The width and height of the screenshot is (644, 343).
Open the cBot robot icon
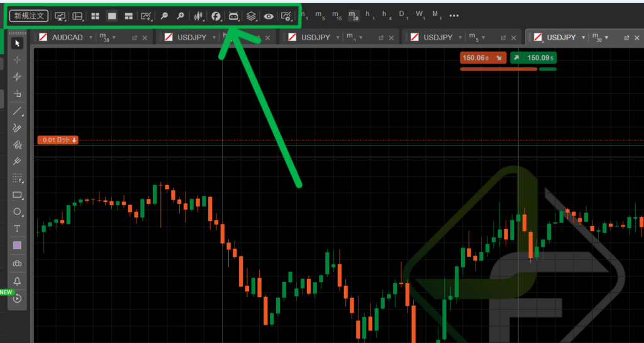[x=234, y=16]
